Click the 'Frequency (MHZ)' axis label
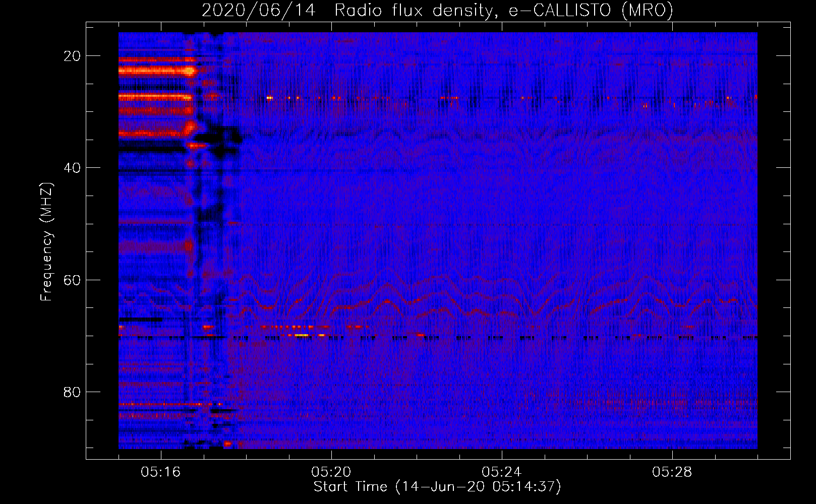Image resolution: width=816 pixels, height=504 pixels. 46,242
